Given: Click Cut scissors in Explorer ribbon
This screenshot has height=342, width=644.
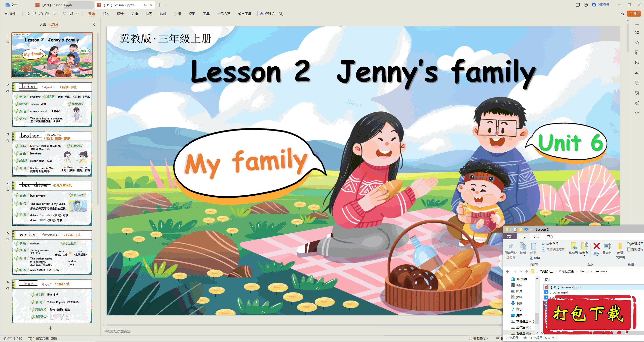Looking at the screenshot, I should pyautogui.click(x=535, y=258).
